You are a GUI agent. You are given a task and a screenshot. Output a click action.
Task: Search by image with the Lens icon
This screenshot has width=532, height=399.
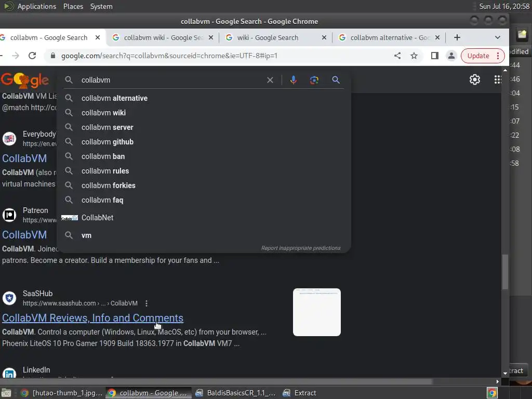click(314, 80)
